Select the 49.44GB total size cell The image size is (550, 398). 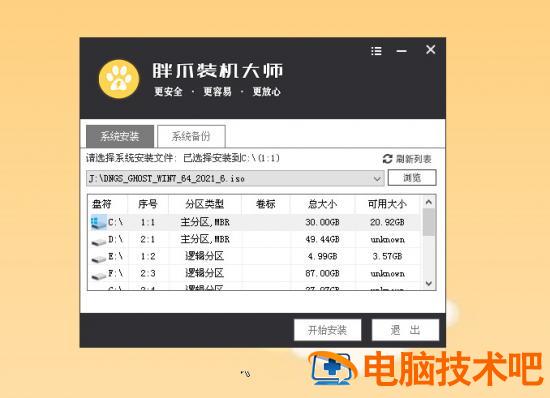(x=322, y=240)
